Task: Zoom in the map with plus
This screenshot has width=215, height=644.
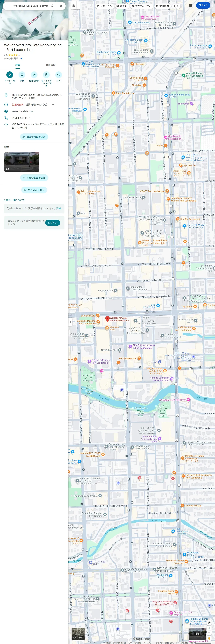Action: tap(209, 628)
